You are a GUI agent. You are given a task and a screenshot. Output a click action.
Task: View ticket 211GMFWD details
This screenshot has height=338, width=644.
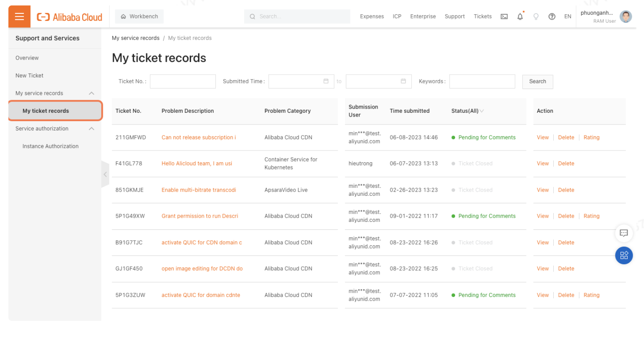pos(542,137)
